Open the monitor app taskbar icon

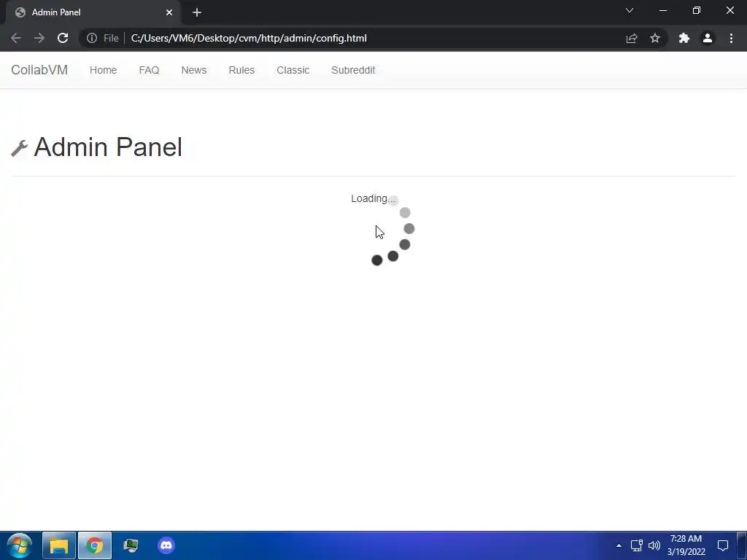(x=131, y=545)
